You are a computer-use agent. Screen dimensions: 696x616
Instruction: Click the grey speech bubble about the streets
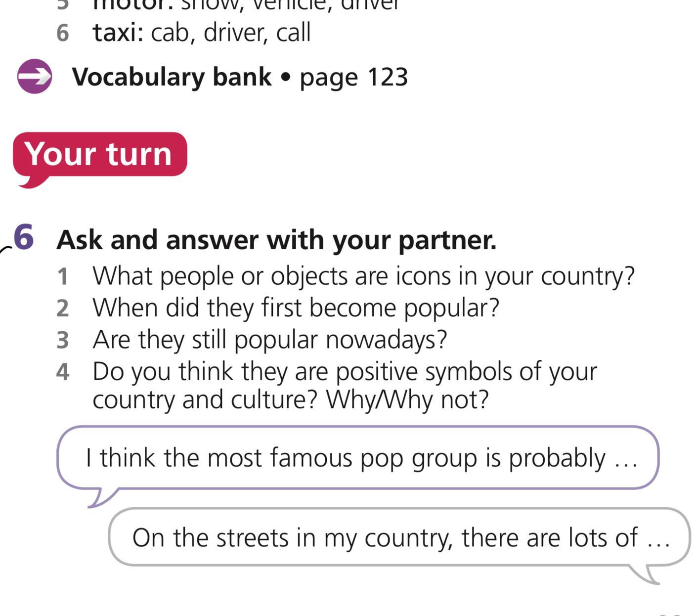point(400,537)
